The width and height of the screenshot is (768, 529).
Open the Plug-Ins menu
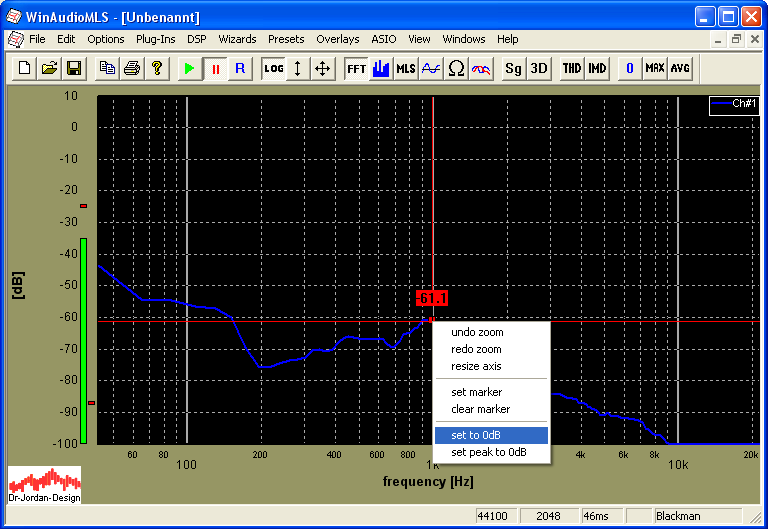pyautogui.click(x=155, y=39)
